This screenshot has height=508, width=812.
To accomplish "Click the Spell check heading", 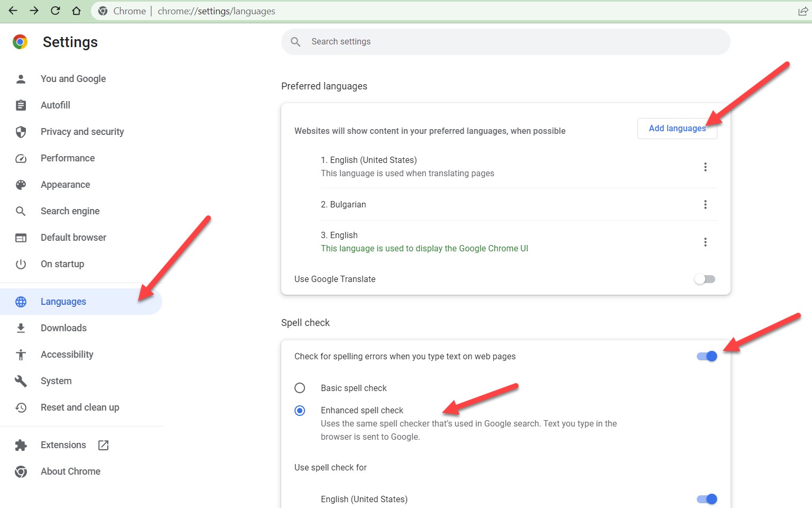I will pos(306,323).
